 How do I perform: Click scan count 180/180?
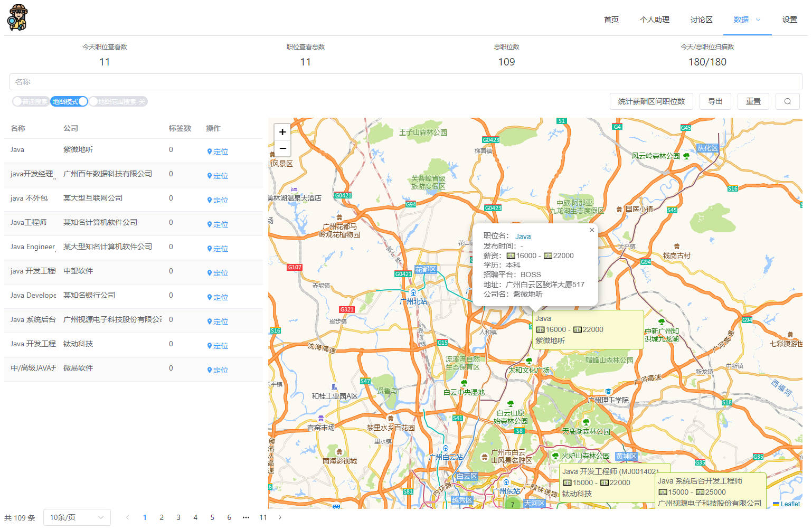(707, 62)
